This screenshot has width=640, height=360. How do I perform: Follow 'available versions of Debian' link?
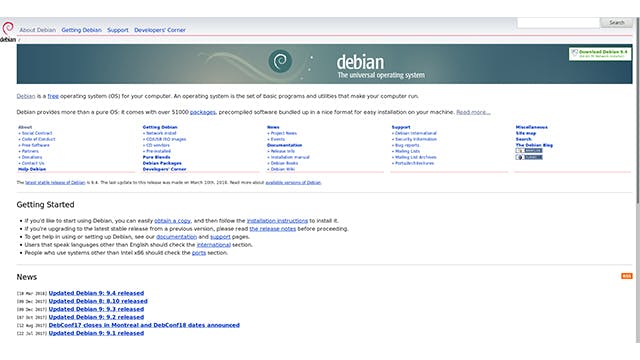[293, 182]
